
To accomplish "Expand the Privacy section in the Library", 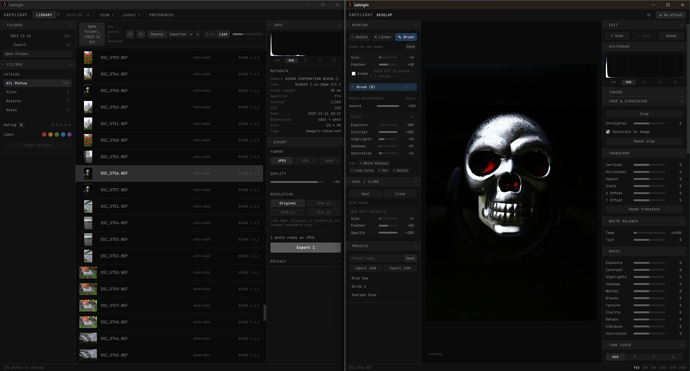I will (x=305, y=261).
